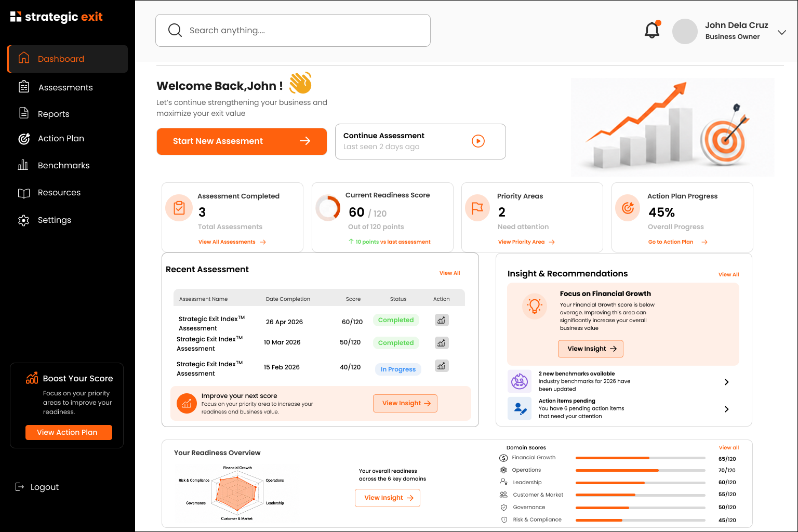798x532 pixels.
Task: Open the notifications bell
Action: click(x=652, y=30)
